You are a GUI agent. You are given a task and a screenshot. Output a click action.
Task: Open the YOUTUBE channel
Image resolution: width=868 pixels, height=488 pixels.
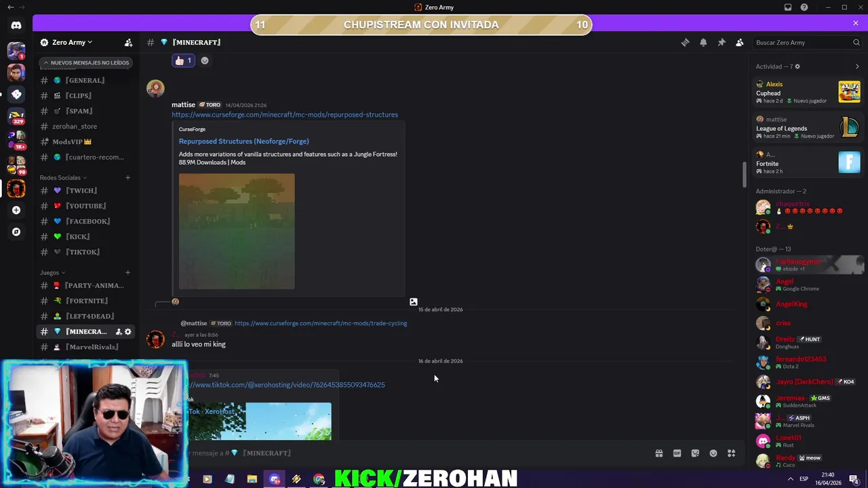(x=85, y=206)
